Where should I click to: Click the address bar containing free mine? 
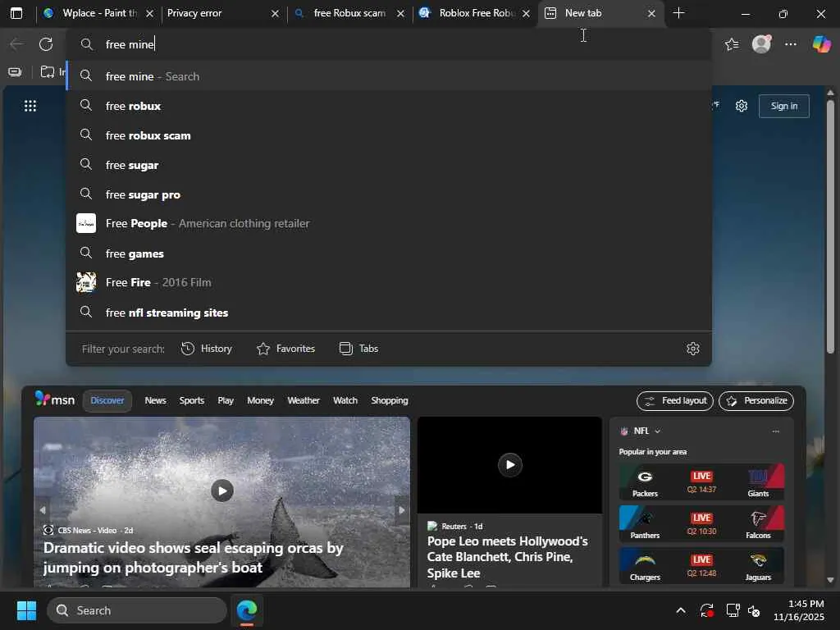point(389,44)
